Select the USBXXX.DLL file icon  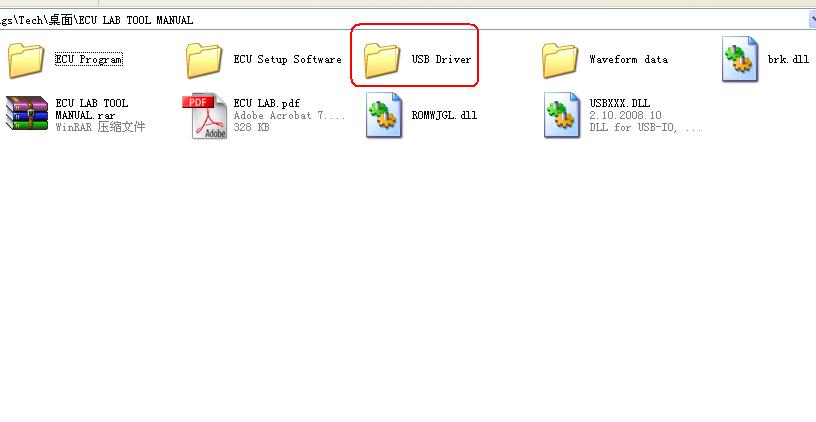pos(562,114)
